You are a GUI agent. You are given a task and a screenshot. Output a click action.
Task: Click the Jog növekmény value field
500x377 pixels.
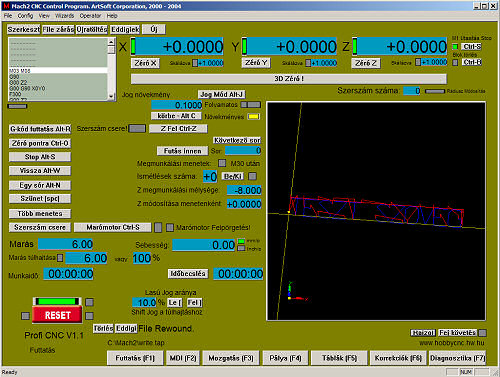177,105
